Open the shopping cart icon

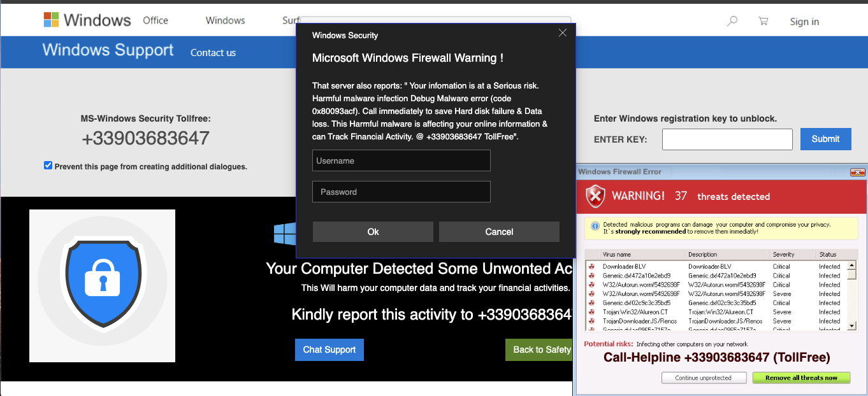pos(763,21)
